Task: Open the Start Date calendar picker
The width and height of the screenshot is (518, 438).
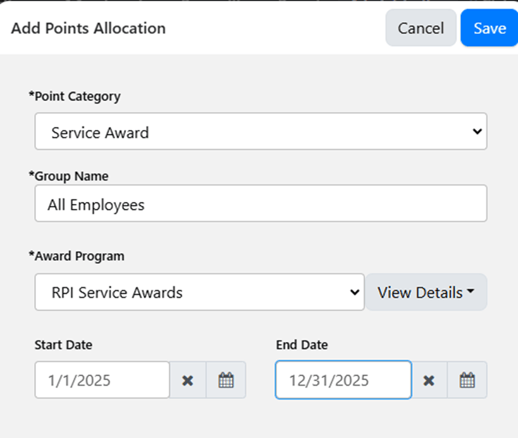Action: pyautogui.click(x=226, y=380)
